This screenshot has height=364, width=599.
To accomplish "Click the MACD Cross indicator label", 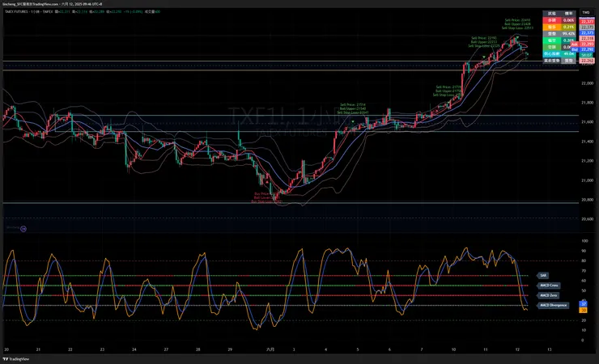I will [549, 286].
